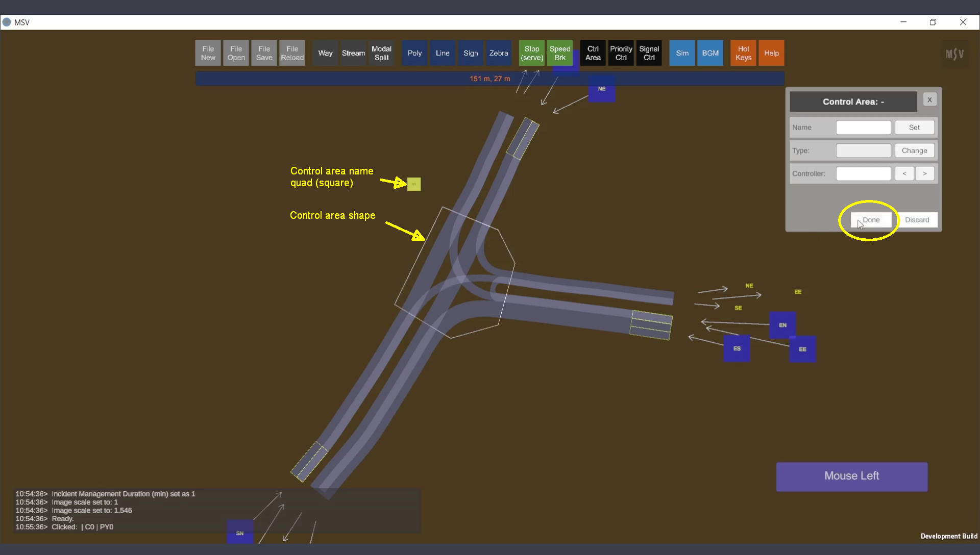Activate the Speed Brk tool
The height and width of the screenshot is (555, 980).
[x=559, y=53]
